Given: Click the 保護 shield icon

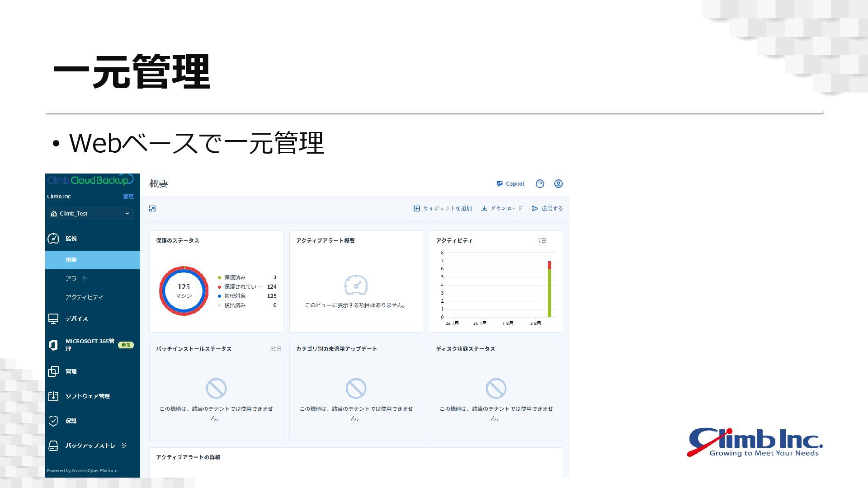Looking at the screenshot, I should point(53,421).
